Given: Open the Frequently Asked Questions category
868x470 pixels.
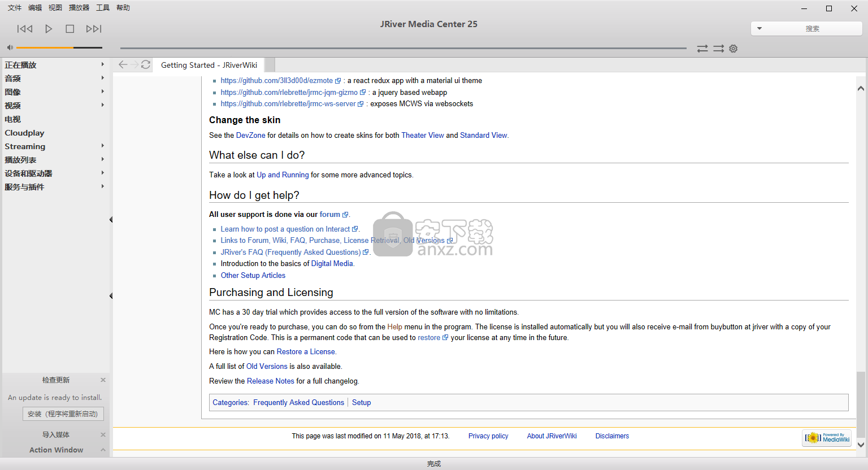Looking at the screenshot, I should pyautogui.click(x=298, y=403).
